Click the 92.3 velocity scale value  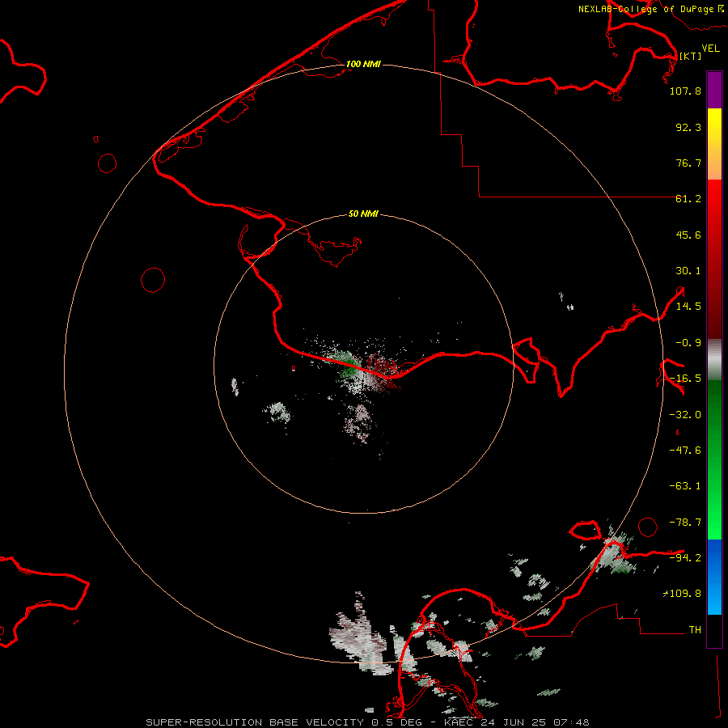(688, 127)
